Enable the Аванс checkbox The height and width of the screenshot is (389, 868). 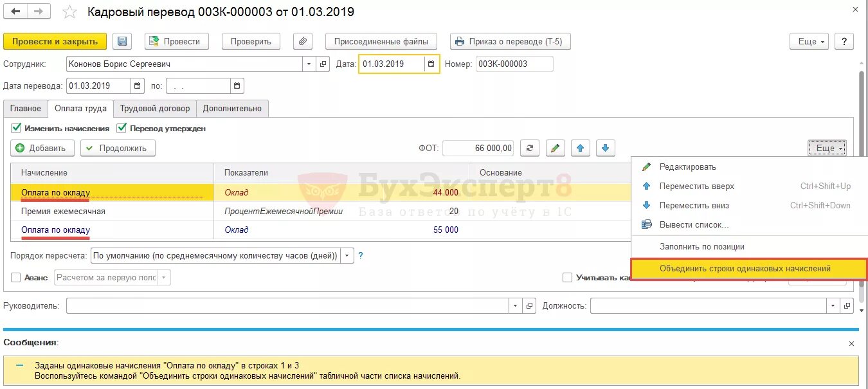pos(15,277)
